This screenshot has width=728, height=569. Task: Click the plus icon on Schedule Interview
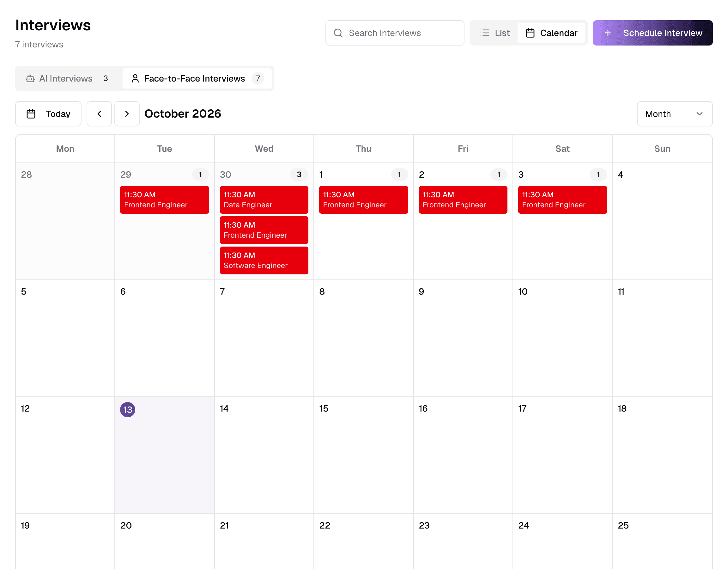[608, 33]
